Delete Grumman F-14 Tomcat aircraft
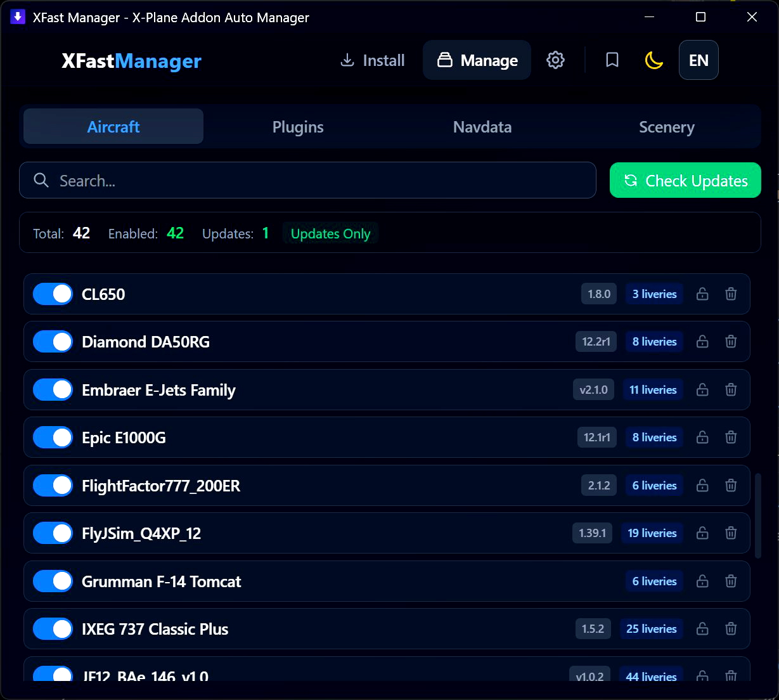779x700 pixels. click(x=731, y=581)
